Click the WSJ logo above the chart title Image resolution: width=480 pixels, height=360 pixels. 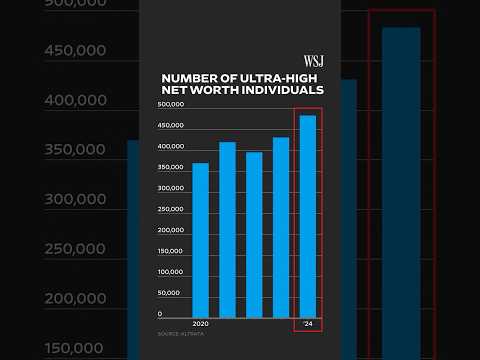pyautogui.click(x=314, y=62)
